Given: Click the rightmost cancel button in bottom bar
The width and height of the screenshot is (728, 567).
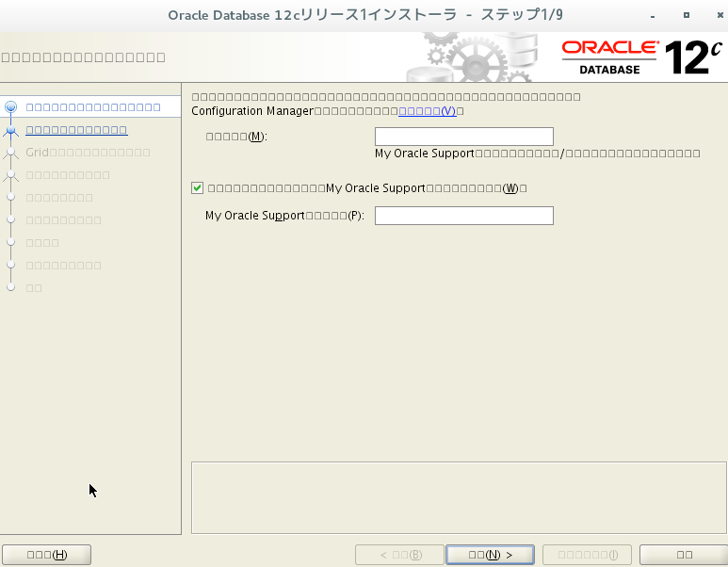Looking at the screenshot, I should [x=684, y=555].
